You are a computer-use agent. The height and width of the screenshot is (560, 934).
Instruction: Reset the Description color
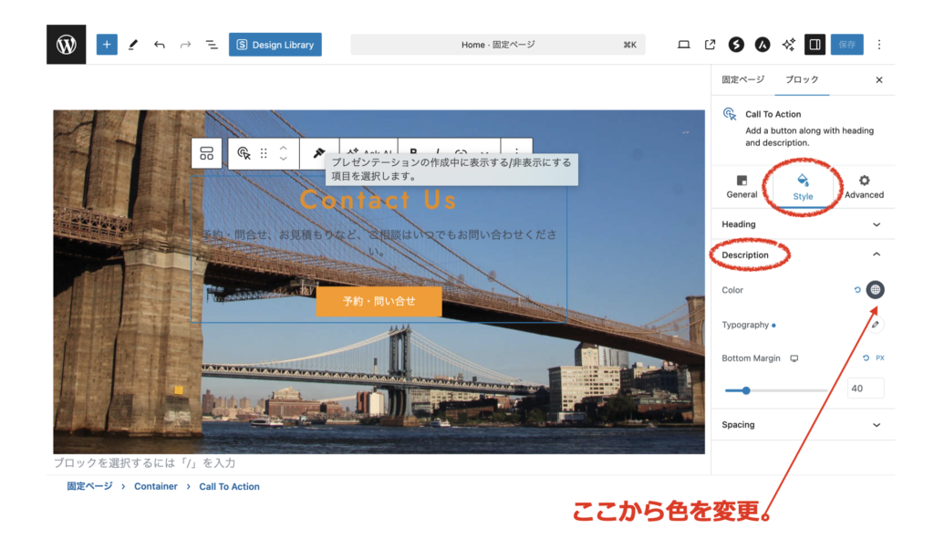point(856,290)
